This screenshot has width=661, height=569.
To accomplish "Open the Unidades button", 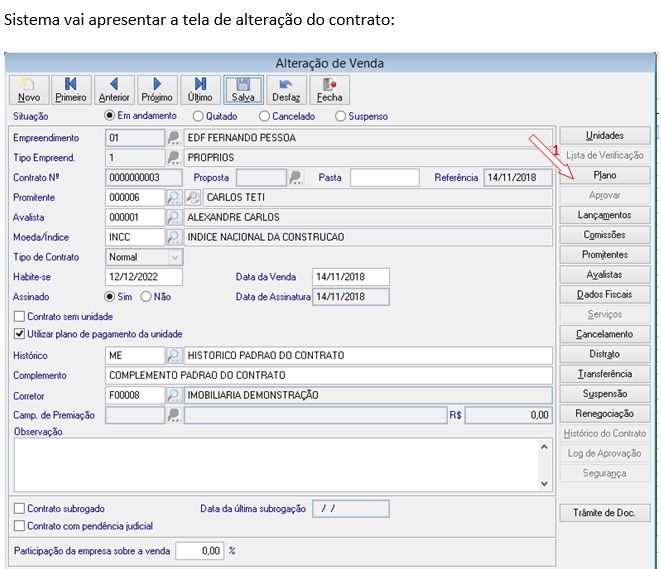I will point(605,136).
